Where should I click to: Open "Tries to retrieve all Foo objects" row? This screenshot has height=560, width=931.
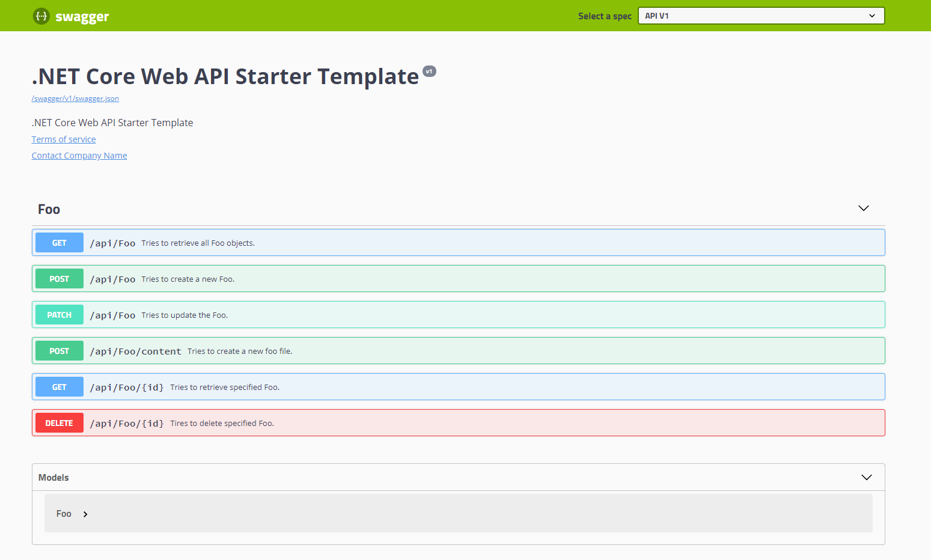click(x=198, y=243)
